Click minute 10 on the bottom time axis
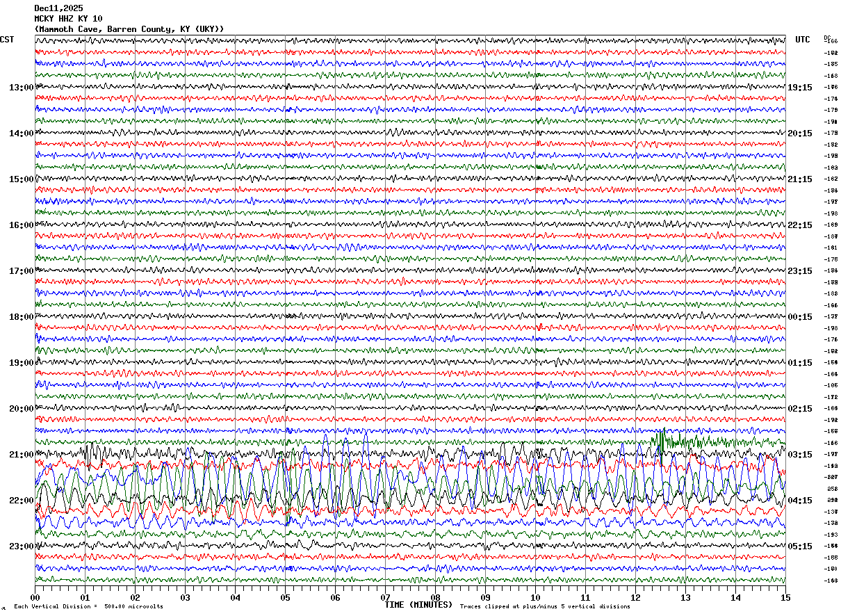The width and height of the screenshot is (841, 616). (535, 597)
